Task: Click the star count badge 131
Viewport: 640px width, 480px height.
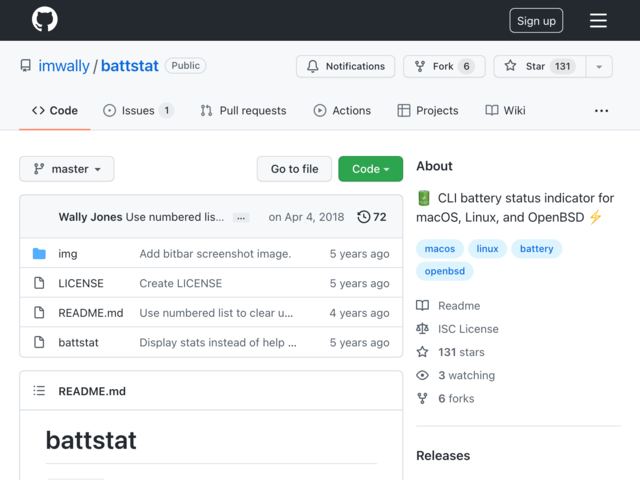Action: coord(562,66)
